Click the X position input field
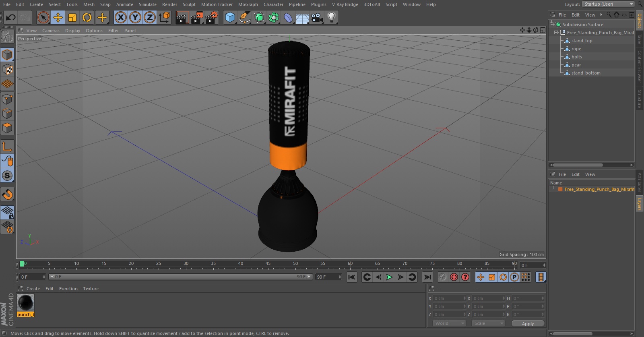This screenshot has width=644, height=337. click(450, 298)
